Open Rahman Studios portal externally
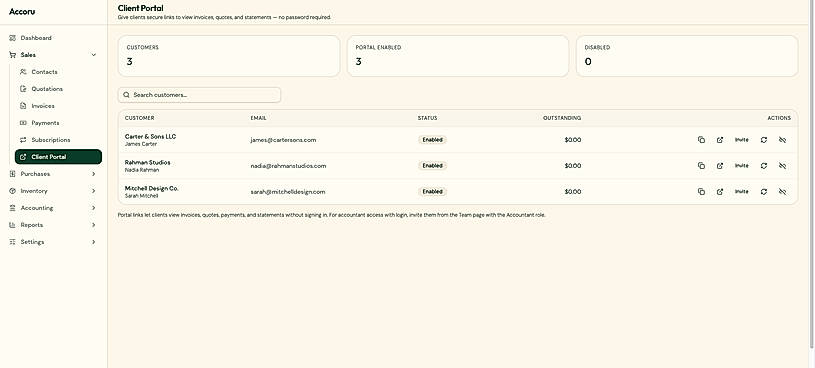 [x=720, y=166]
